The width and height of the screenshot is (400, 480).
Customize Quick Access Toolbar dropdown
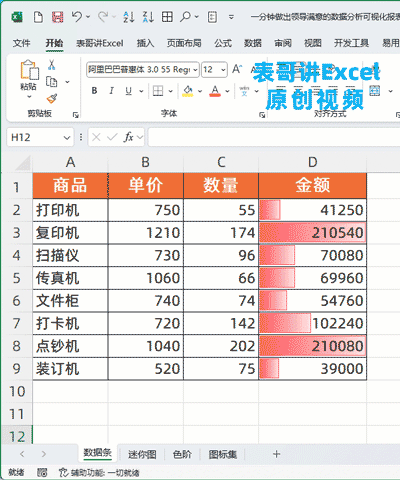[x=231, y=17]
